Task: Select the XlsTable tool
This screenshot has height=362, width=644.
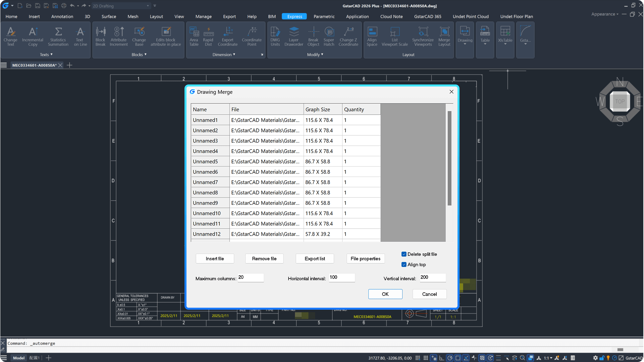Action: point(505,36)
